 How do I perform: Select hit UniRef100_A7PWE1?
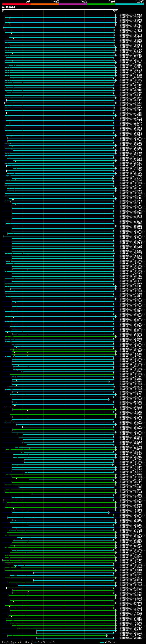pyautogui.click(x=131, y=27)
